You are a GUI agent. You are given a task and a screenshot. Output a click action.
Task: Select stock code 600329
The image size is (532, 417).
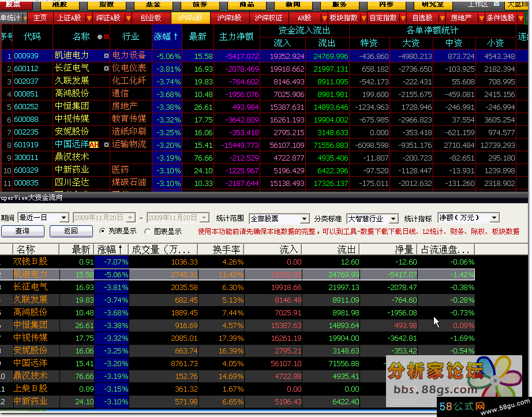pos(26,170)
